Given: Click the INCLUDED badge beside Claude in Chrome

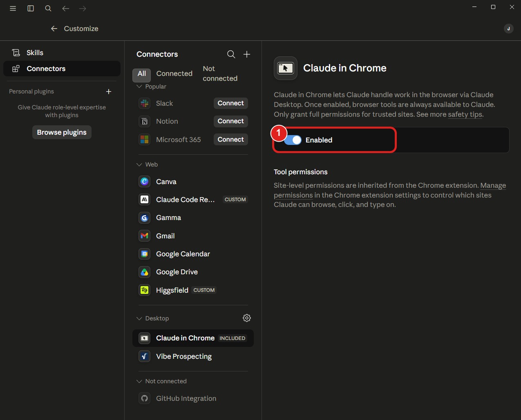Looking at the screenshot, I should (233, 338).
